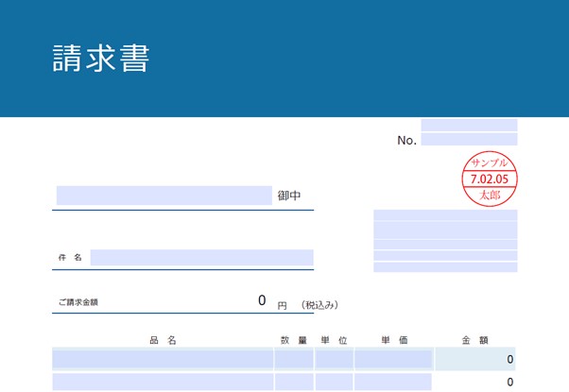Click the 請求書 title in the header
Image resolution: width=569 pixels, height=392 pixels.
coord(101,59)
